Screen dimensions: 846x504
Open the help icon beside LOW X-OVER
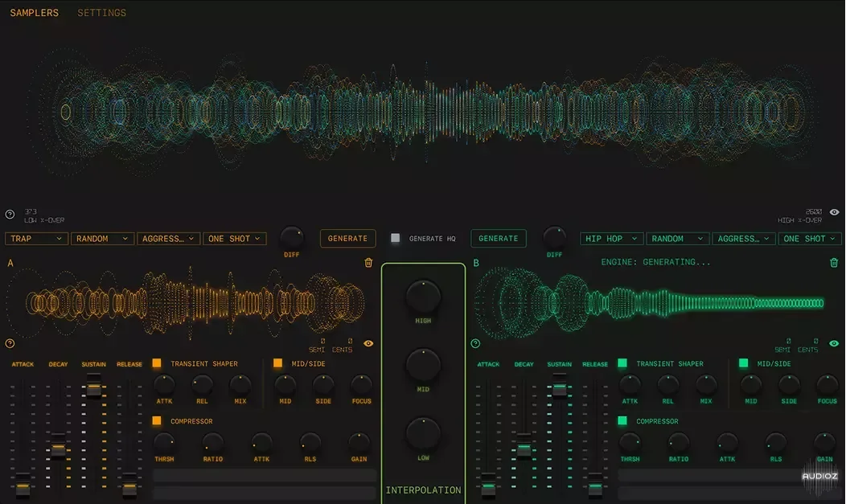point(10,214)
